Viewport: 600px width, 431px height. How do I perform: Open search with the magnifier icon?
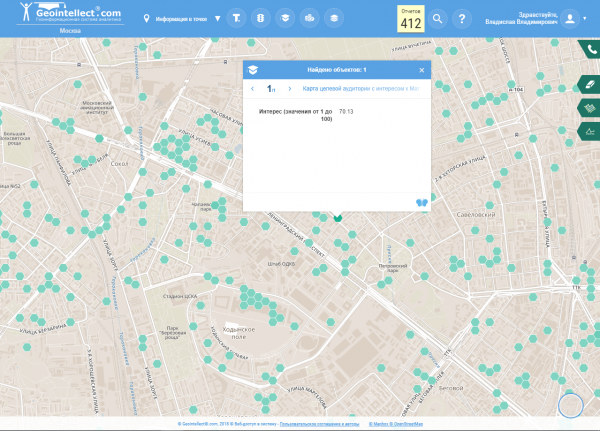click(437, 19)
